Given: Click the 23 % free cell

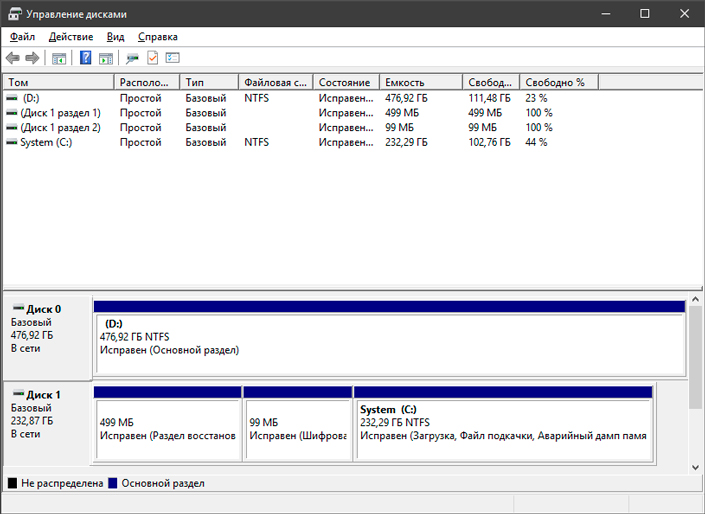Looking at the screenshot, I should pyautogui.click(x=536, y=98).
